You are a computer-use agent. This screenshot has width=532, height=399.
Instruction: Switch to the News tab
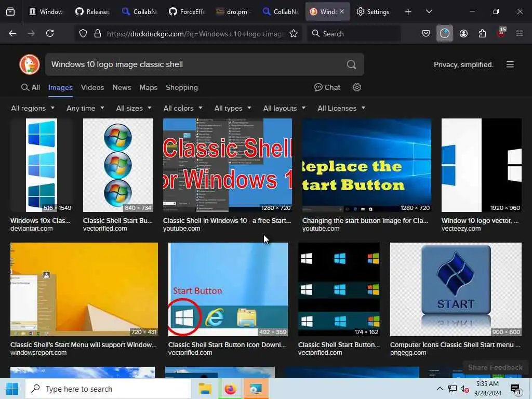tap(122, 87)
